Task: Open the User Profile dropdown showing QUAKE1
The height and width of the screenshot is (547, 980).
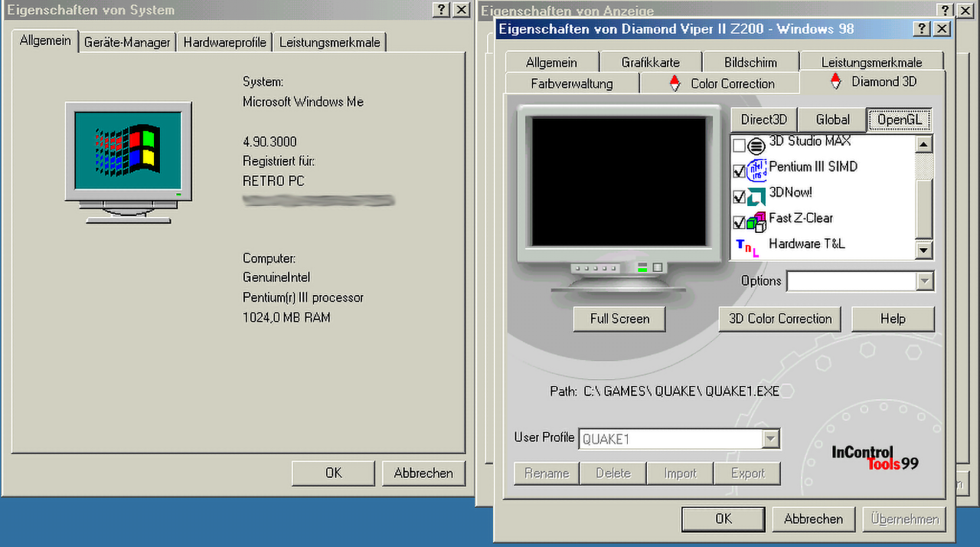Action: click(771, 437)
